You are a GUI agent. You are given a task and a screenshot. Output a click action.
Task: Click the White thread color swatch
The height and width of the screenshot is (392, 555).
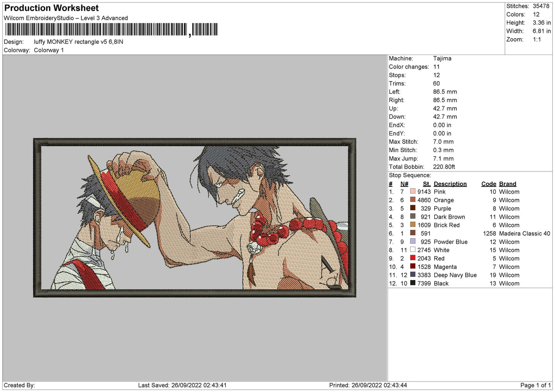click(x=413, y=250)
